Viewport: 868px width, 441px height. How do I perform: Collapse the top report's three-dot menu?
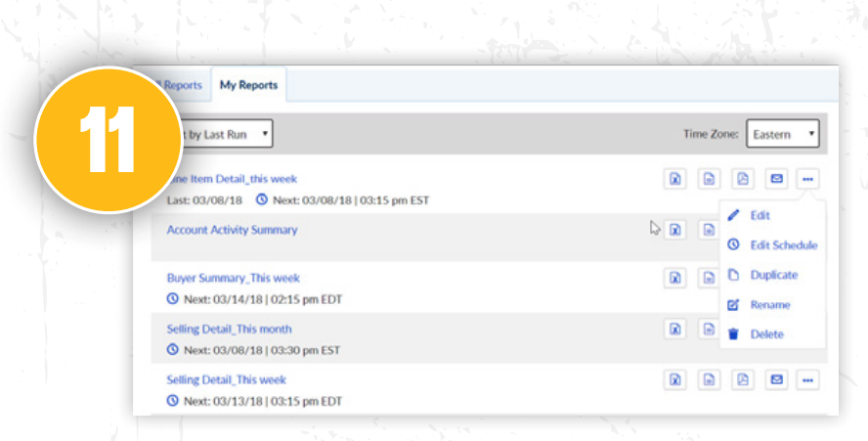tap(807, 179)
